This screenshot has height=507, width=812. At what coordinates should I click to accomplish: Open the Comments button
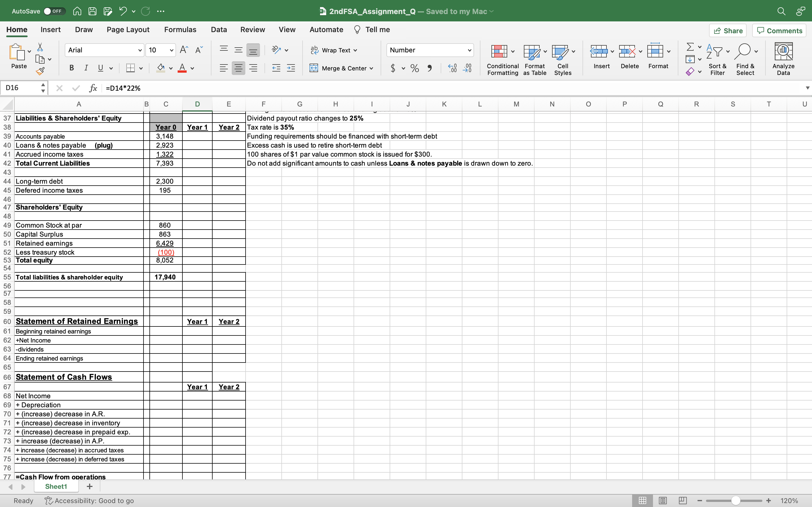[x=779, y=30]
